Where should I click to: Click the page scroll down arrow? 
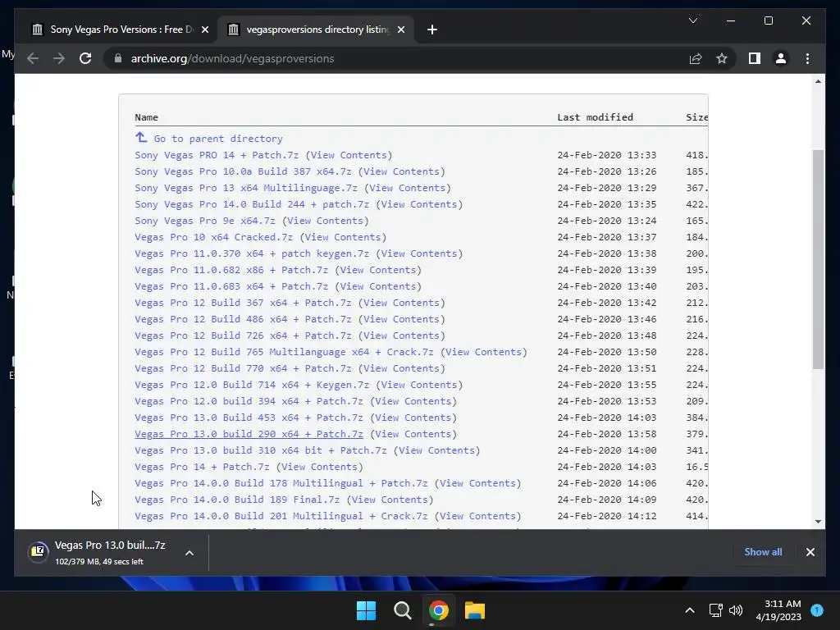[818, 521]
